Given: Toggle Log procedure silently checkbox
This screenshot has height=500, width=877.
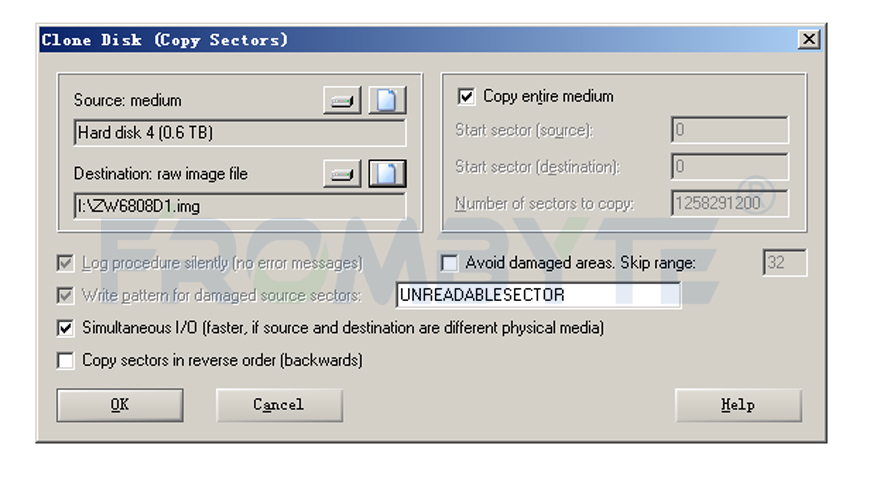Looking at the screenshot, I should [x=65, y=263].
